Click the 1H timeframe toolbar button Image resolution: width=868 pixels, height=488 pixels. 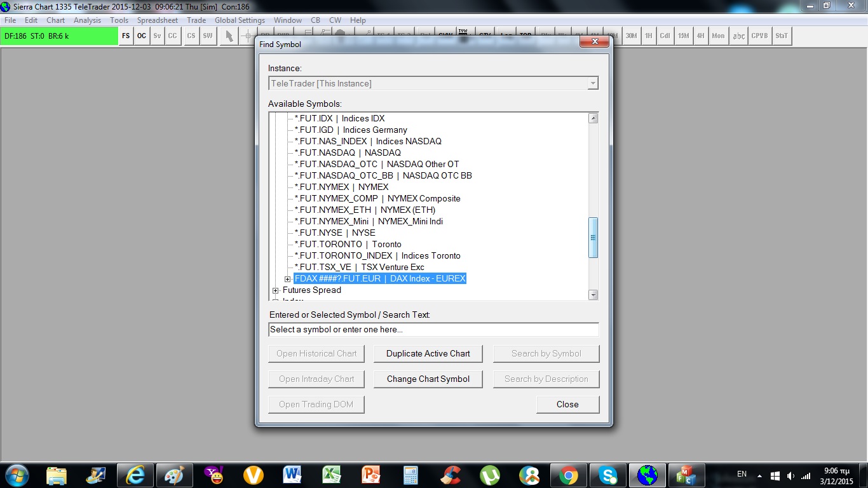click(648, 36)
